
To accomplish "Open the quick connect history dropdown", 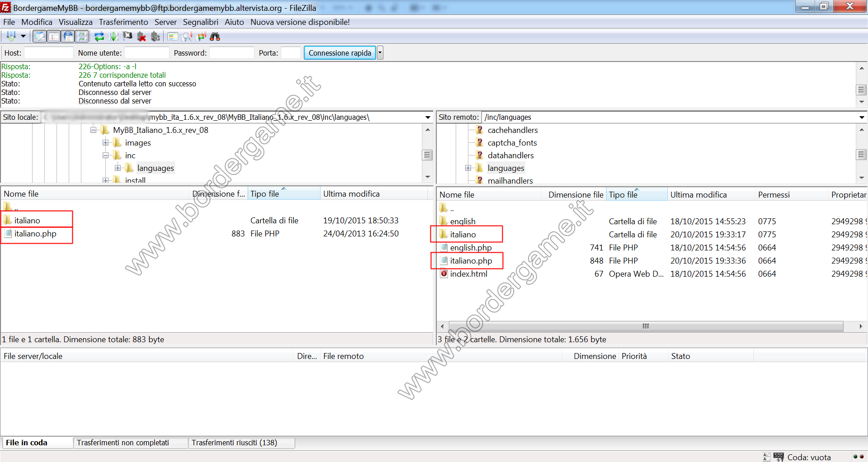I will pos(380,53).
